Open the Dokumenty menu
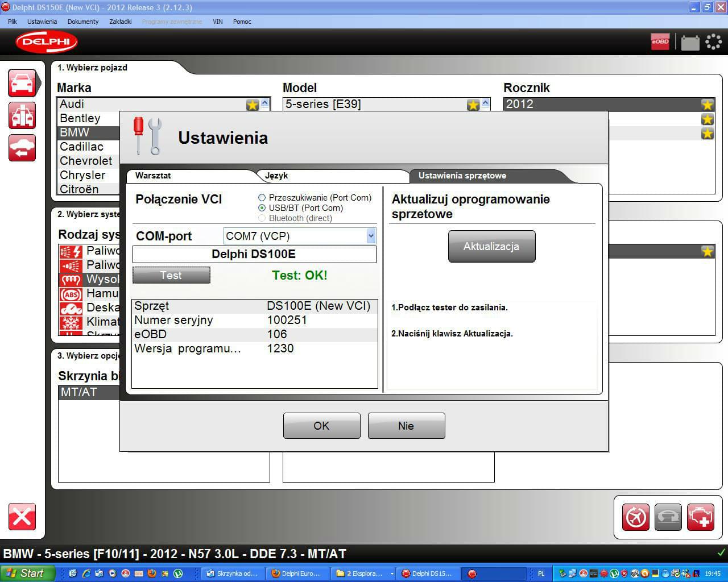 (x=83, y=22)
